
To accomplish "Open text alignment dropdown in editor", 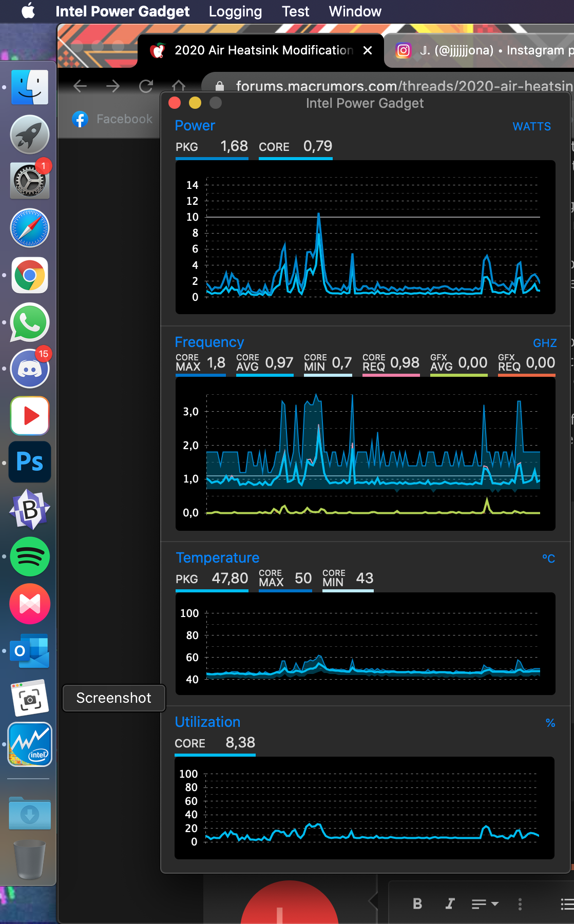I will point(485,904).
